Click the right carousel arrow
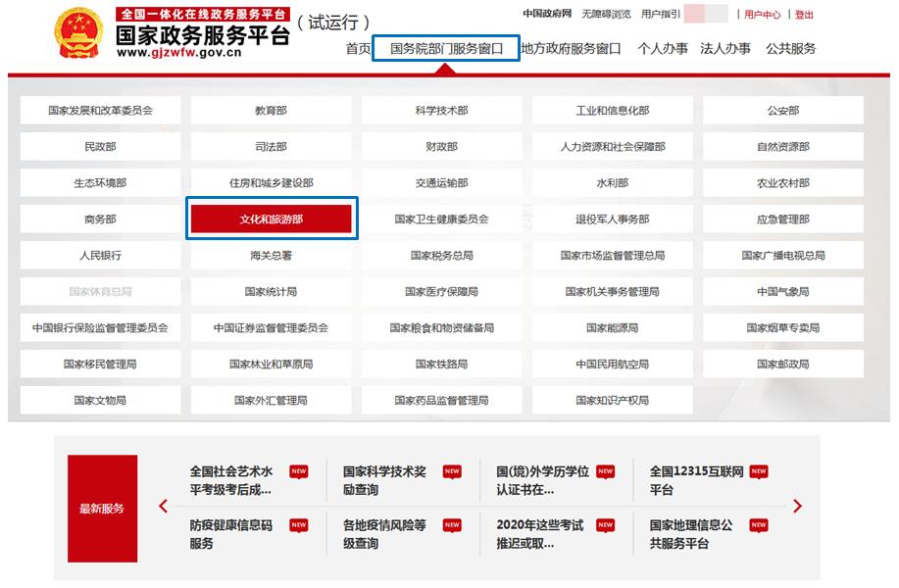Image resolution: width=899 pixels, height=588 pixels. tap(797, 507)
